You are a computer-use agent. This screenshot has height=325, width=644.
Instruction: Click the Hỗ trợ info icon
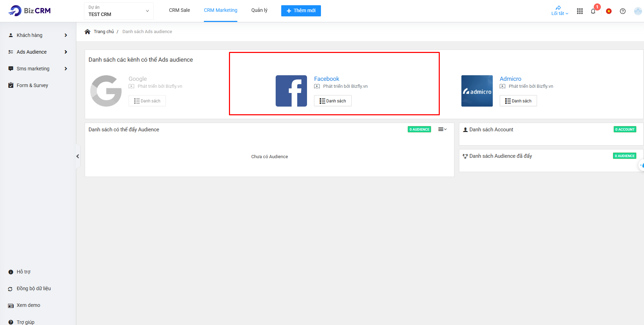click(11, 272)
